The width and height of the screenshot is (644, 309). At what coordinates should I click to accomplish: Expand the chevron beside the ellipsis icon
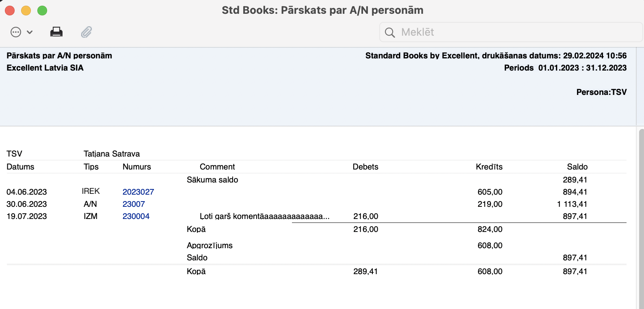click(x=30, y=32)
